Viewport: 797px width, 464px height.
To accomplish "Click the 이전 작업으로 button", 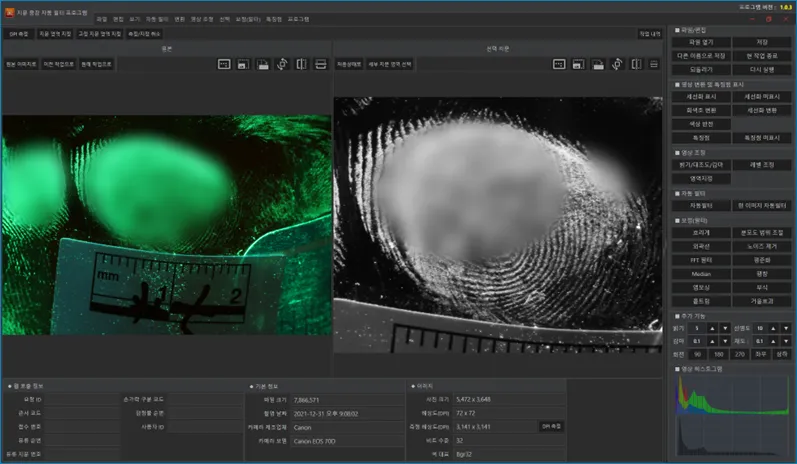I will pos(58,65).
